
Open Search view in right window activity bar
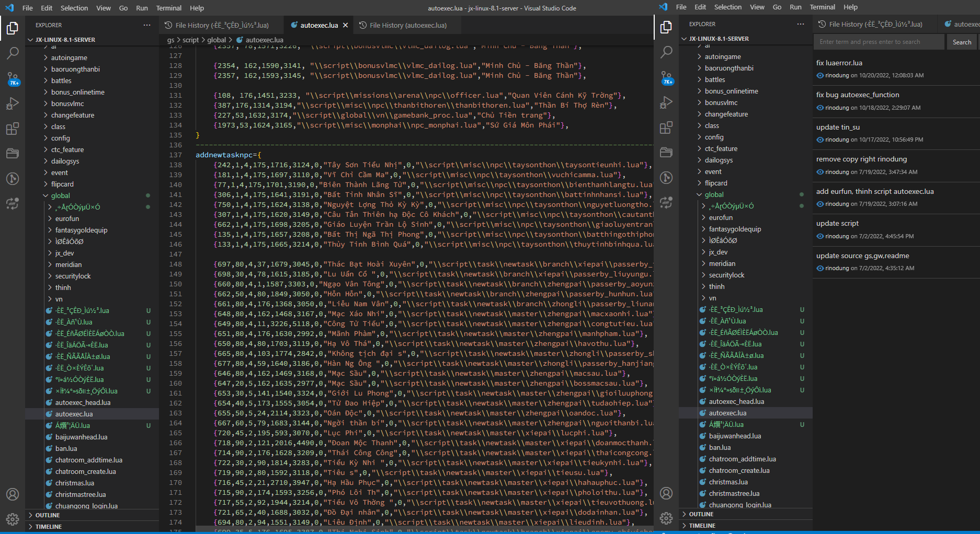pyautogui.click(x=666, y=52)
